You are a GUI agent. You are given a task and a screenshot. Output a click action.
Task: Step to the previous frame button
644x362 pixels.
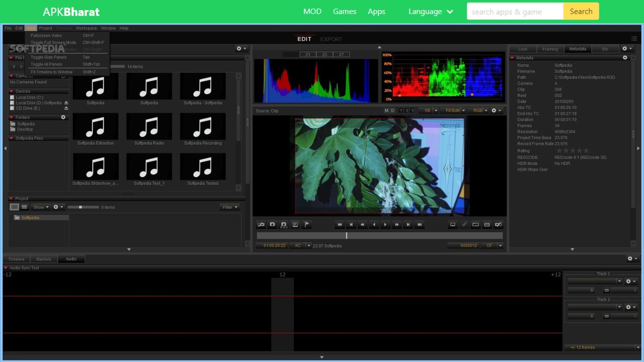pyautogui.click(x=351, y=225)
